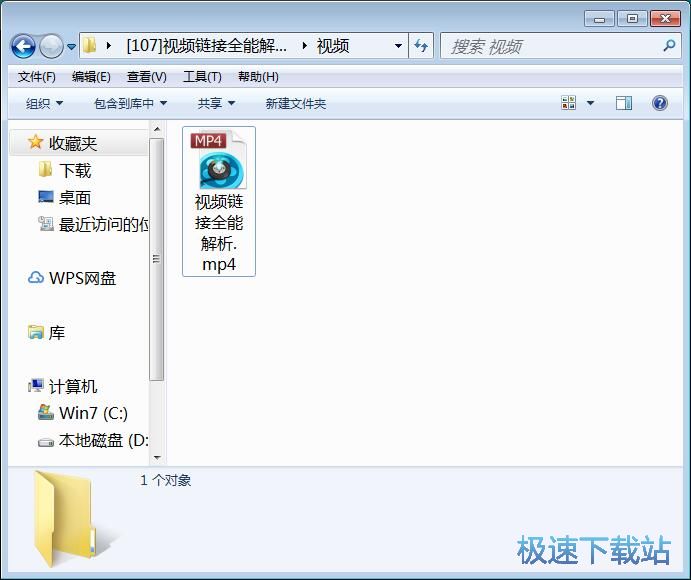
Task: Open help with the question mark icon
Action: coord(660,103)
